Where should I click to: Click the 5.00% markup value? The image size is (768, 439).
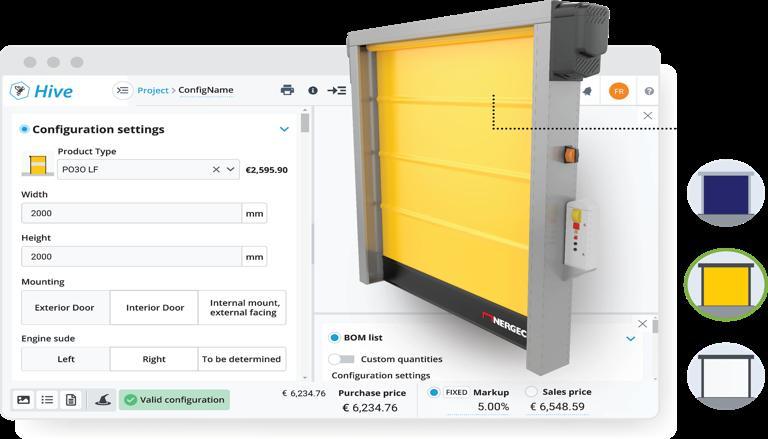tap(493, 407)
